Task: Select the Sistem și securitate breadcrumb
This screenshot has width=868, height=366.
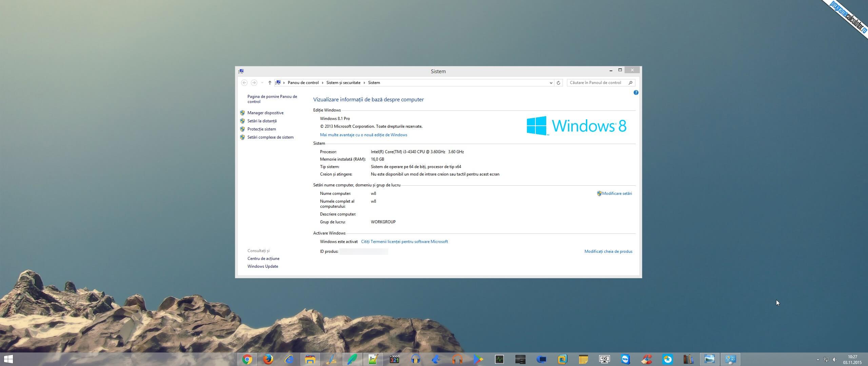Action: tap(343, 83)
